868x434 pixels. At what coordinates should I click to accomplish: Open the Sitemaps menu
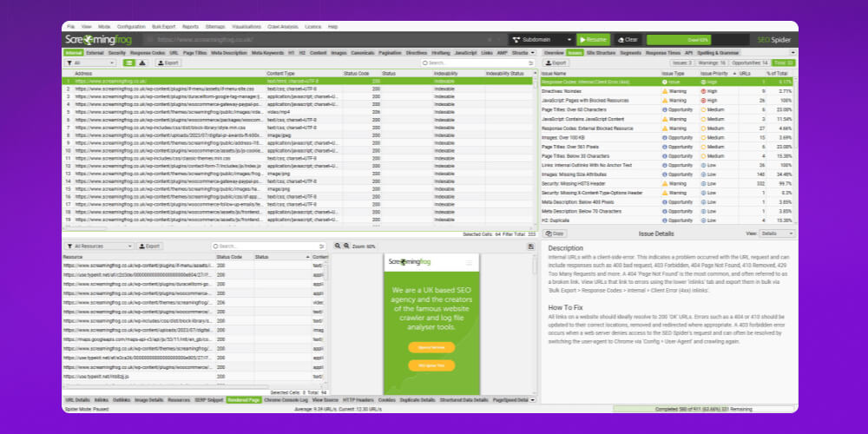pos(215,27)
